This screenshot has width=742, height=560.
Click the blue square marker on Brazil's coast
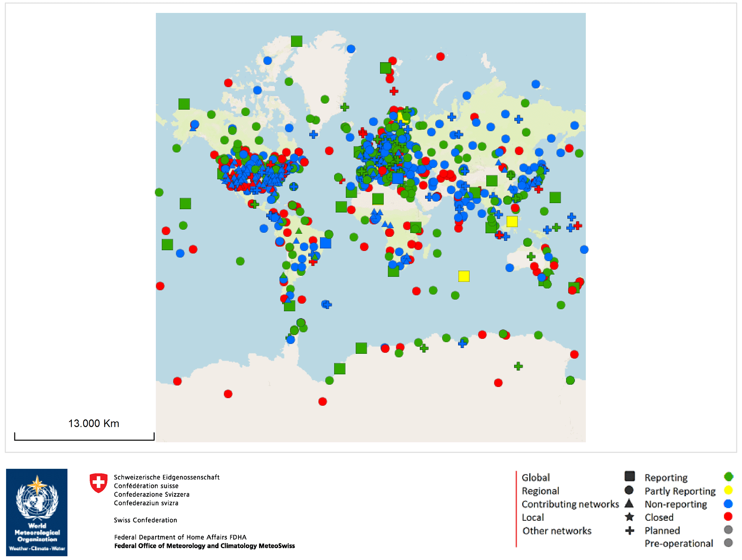click(x=325, y=243)
